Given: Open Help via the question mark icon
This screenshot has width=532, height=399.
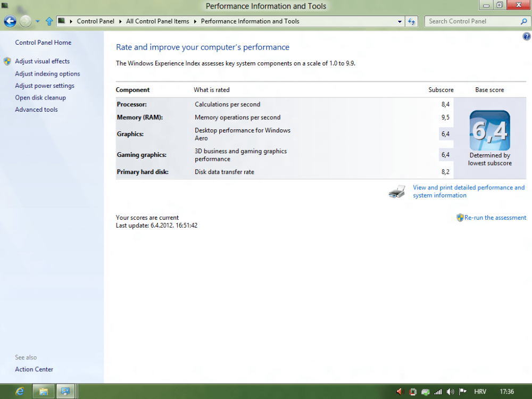Looking at the screenshot, I should [x=527, y=36].
